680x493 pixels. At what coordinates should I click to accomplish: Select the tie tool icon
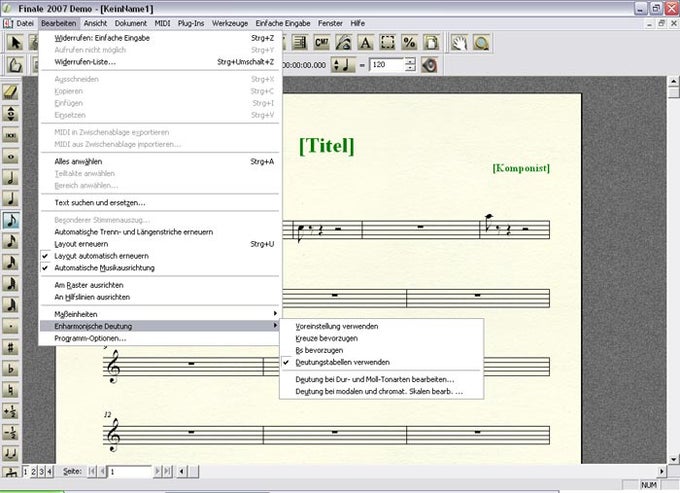tap(10, 454)
